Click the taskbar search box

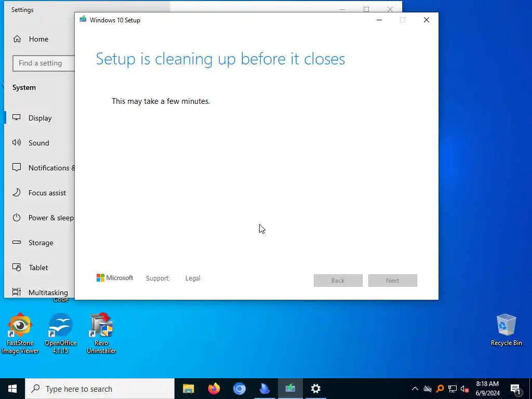[x=100, y=389]
